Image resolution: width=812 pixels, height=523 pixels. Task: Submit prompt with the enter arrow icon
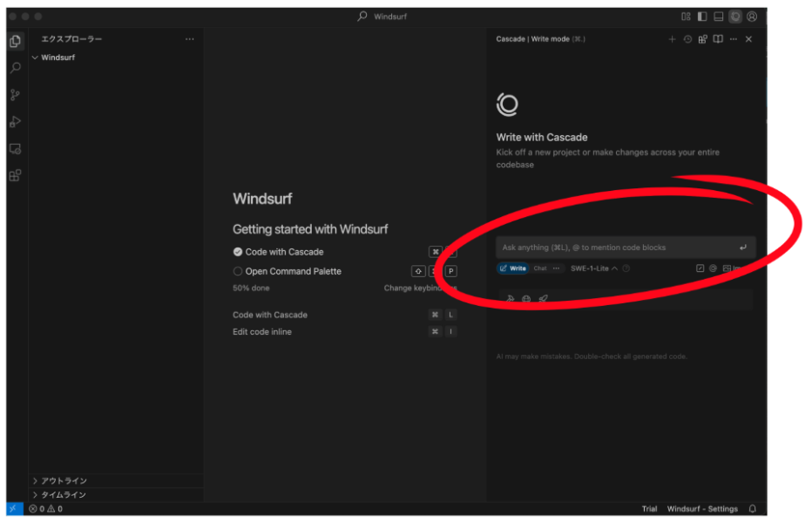click(743, 248)
